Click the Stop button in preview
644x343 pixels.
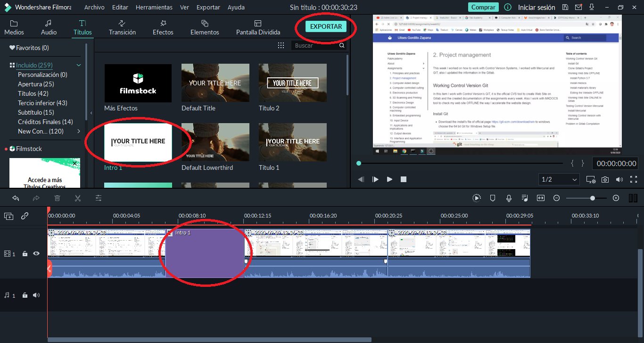point(404,179)
